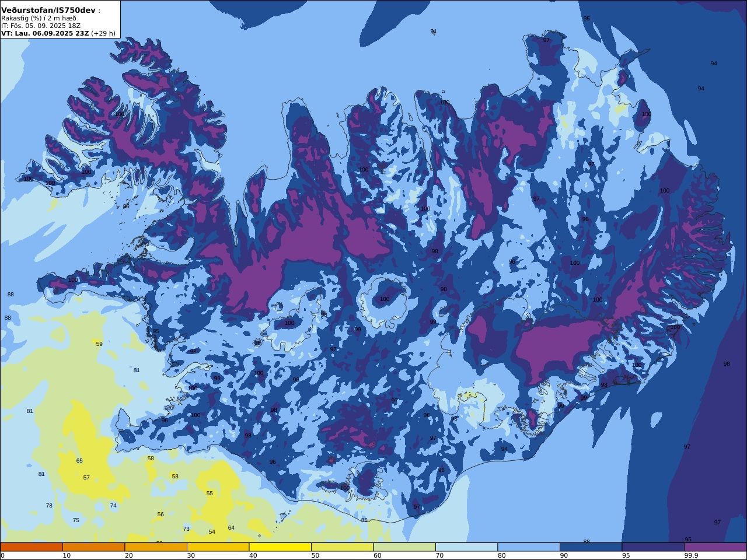
Task: Click the 75 humidity value on the map
Action: click(x=76, y=520)
